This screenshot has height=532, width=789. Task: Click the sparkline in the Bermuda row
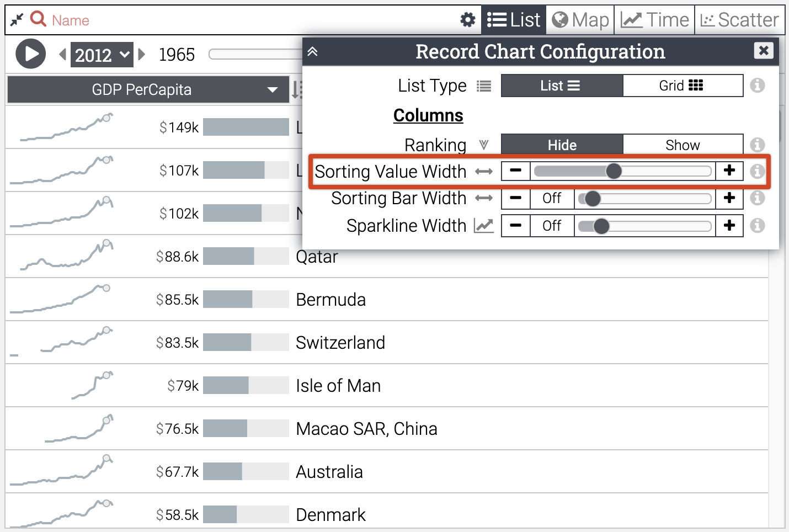61,299
